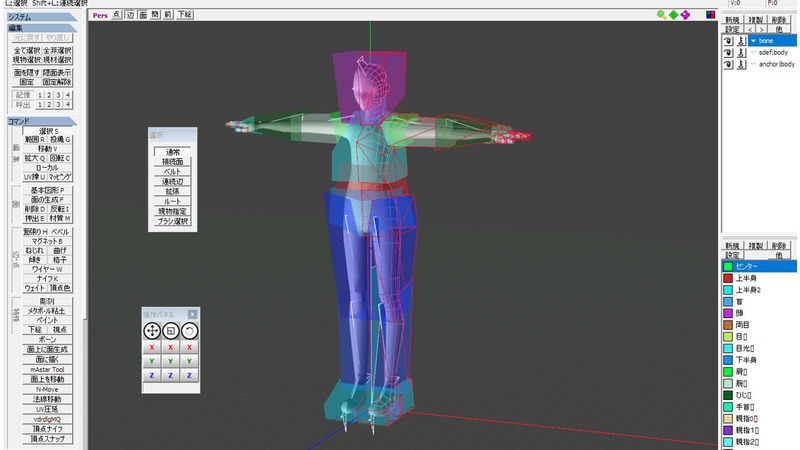Hide the bone object via its eye icon

click(729, 41)
